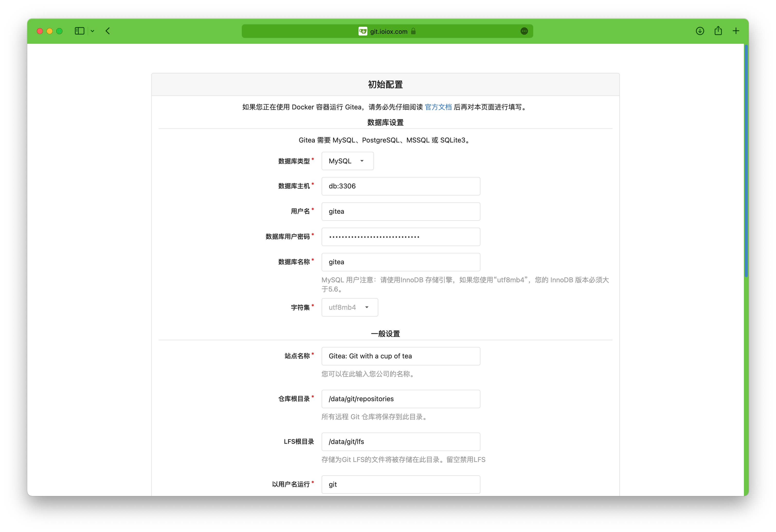Click the 数据库主机 label
The image size is (776, 532).
coord(294,186)
